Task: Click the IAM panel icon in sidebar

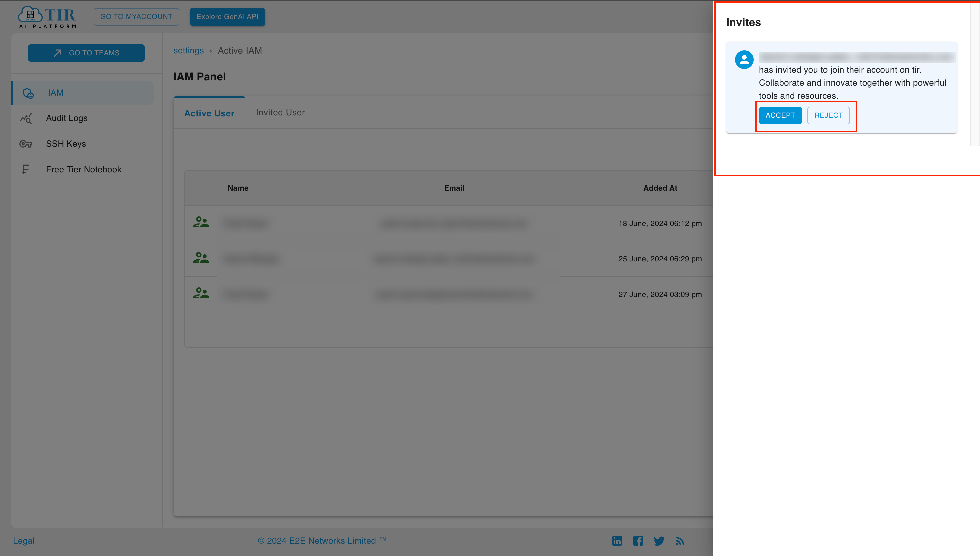Action: 28,93
